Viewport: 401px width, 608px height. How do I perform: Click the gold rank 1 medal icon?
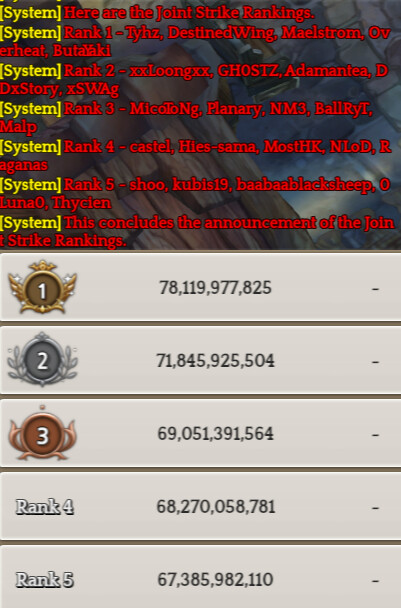pos(42,287)
